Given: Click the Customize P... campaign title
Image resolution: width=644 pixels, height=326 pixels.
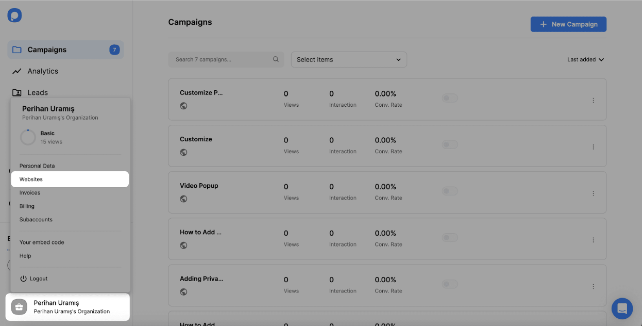Looking at the screenshot, I should pyautogui.click(x=201, y=93).
